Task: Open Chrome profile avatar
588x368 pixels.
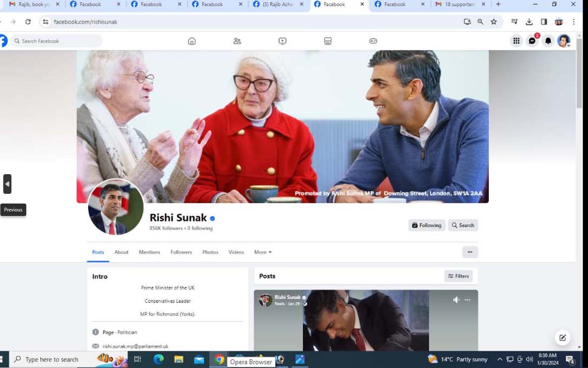Action: point(559,22)
